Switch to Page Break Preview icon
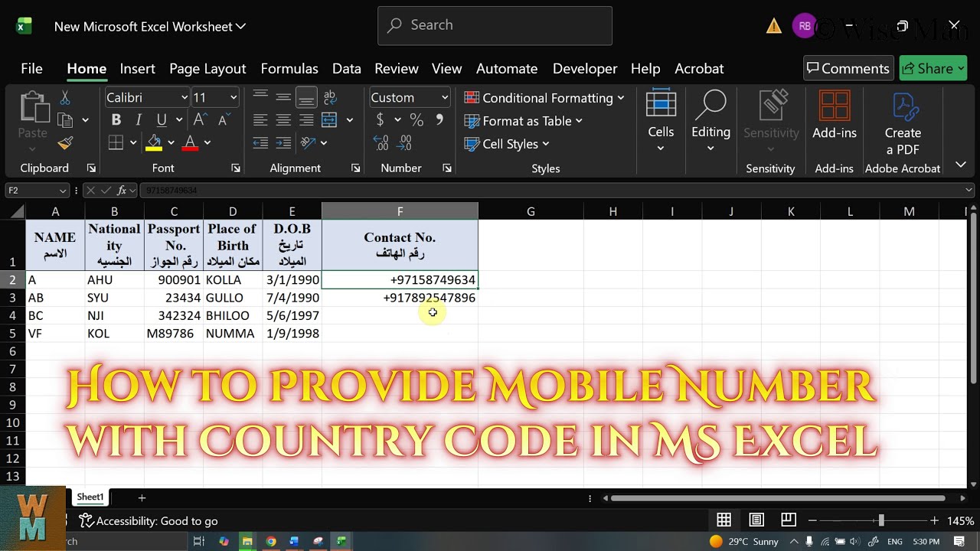 pyautogui.click(x=789, y=520)
